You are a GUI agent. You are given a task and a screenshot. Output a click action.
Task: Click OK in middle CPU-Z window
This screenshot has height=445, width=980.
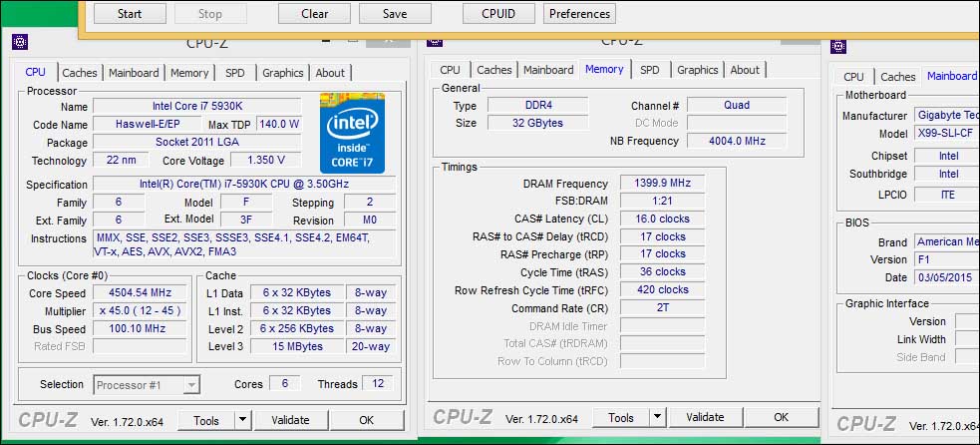tap(782, 417)
